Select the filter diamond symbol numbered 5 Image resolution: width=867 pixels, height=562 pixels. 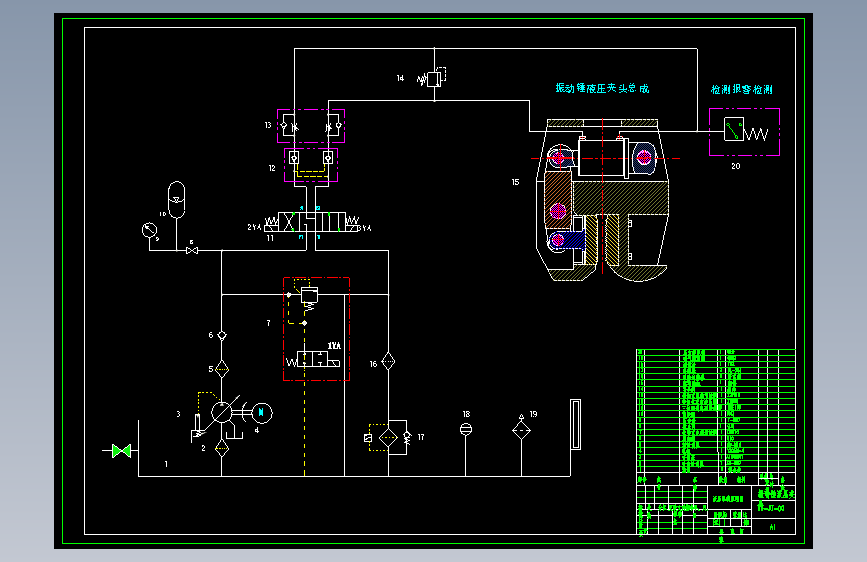click(222, 369)
